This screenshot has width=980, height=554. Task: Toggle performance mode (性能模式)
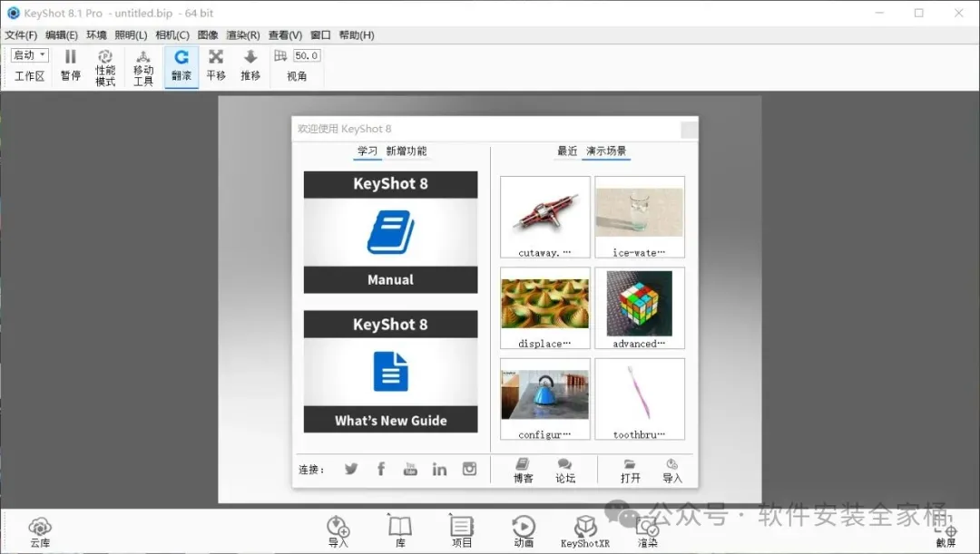[105, 67]
